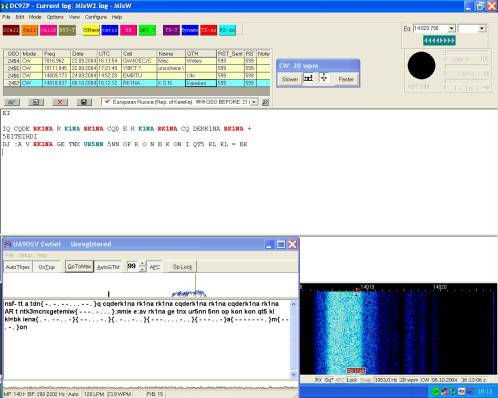Select log row 2465
498x398 pixels.
click(137, 68)
